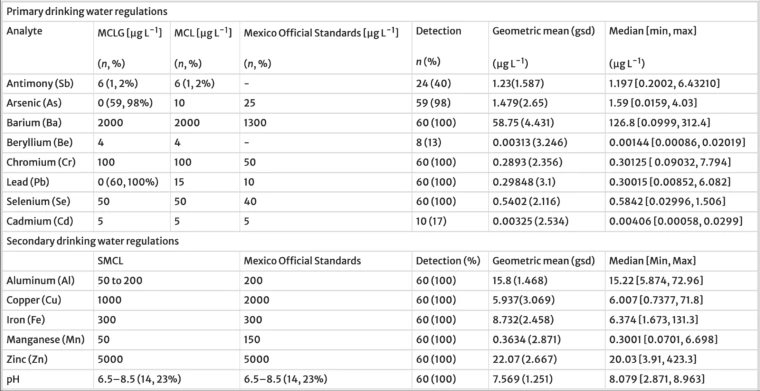
Task: Click the Secondary drinking water regulations heading
Action: click(93, 241)
